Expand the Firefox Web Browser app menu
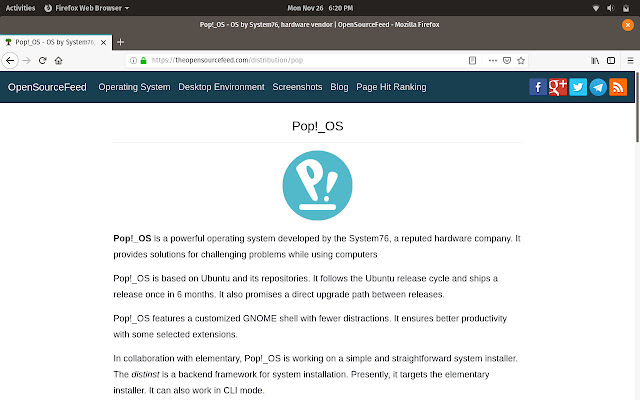640x400 pixels. (x=87, y=8)
